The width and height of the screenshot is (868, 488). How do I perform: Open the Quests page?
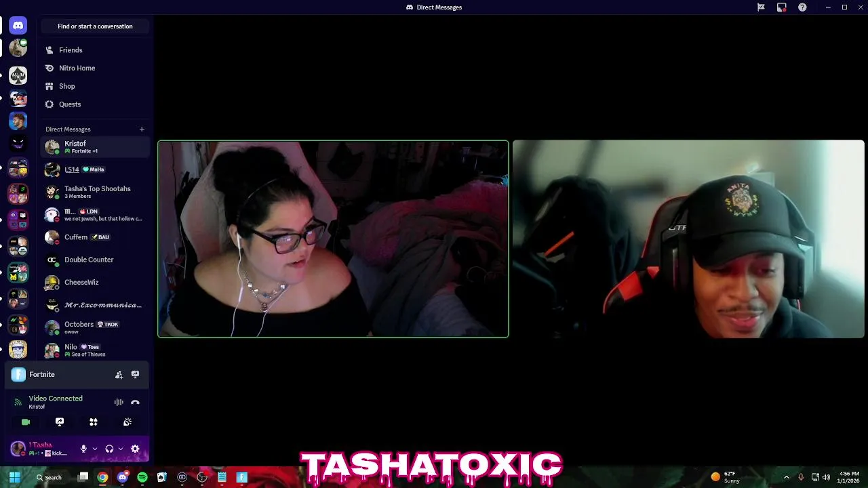coord(95,104)
